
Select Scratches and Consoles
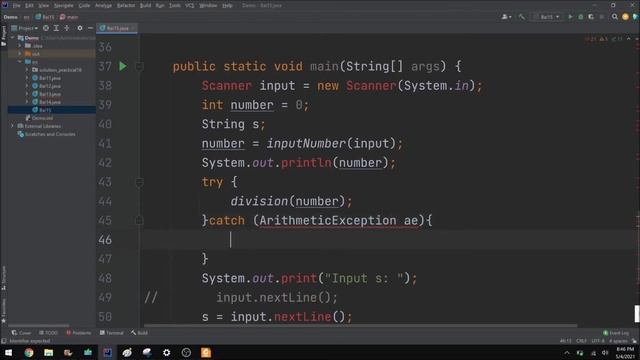tap(47, 134)
